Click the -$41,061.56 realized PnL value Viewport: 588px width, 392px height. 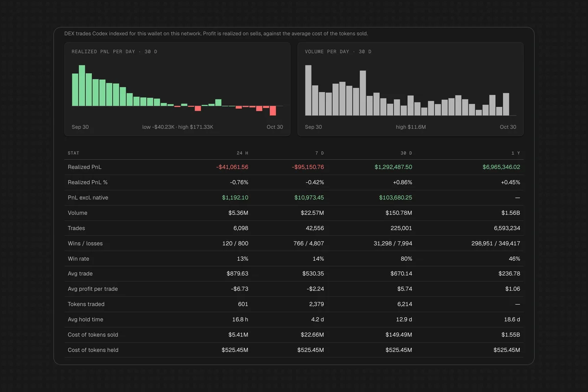(232, 167)
